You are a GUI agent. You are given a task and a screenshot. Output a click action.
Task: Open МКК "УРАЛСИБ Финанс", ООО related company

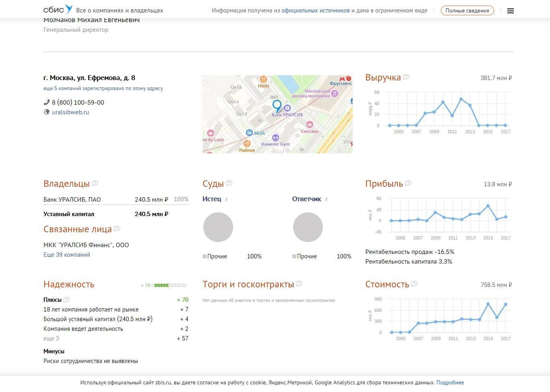[86, 245]
